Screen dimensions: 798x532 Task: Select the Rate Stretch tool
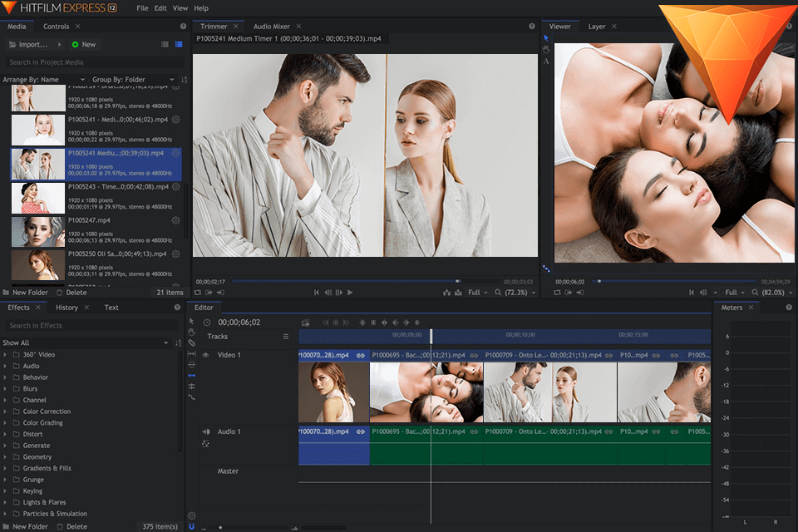click(x=191, y=397)
